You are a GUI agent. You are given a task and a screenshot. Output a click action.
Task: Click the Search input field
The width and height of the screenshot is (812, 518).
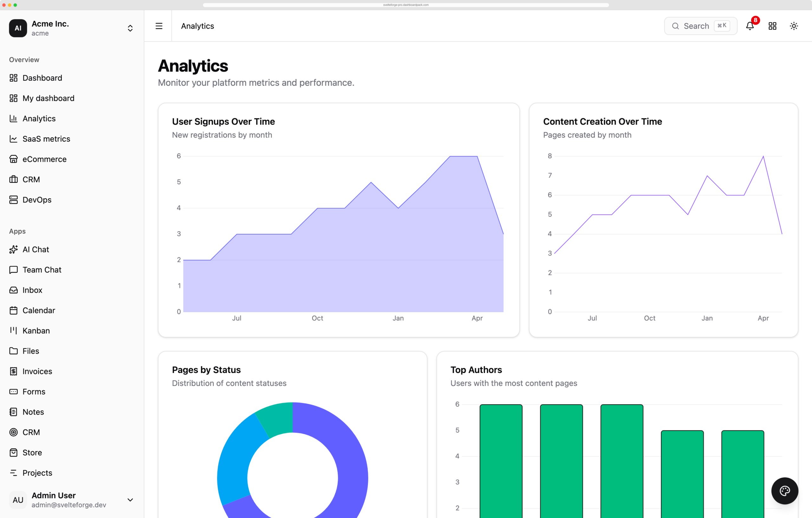(x=700, y=26)
